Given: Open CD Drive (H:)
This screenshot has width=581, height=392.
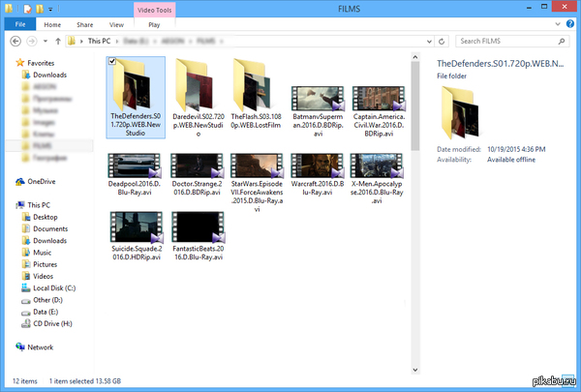Looking at the screenshot, I should coord(52,324).
